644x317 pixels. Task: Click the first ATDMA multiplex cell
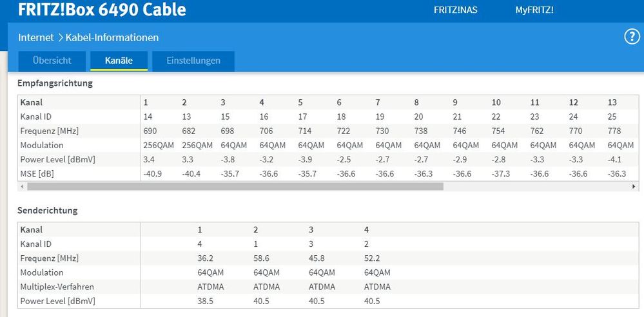click(210, 287)
